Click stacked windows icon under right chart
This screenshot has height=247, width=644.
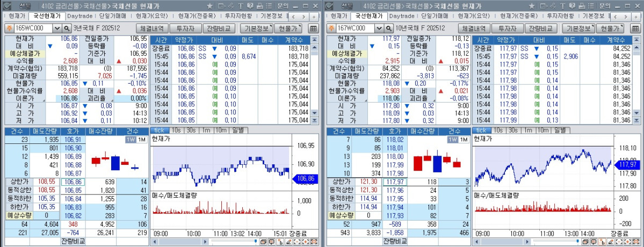pyautogui.click(x=585, y=242)
